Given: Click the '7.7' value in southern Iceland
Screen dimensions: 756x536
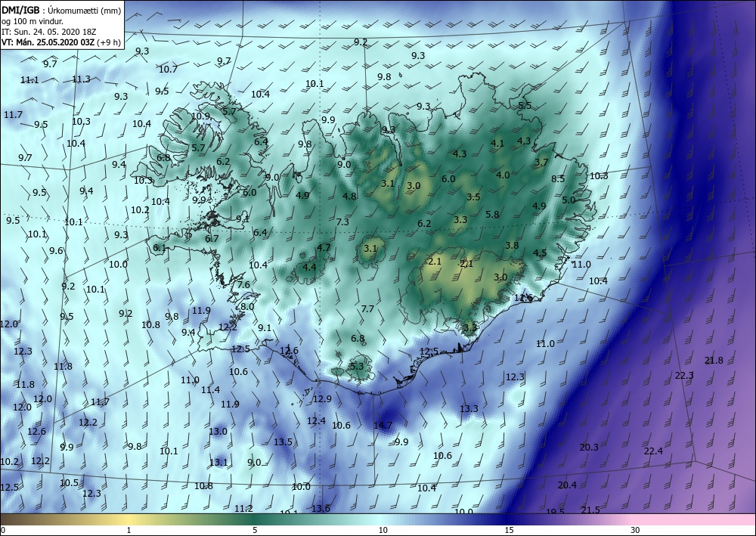Looking at the screenshot, I should (367, 309).
